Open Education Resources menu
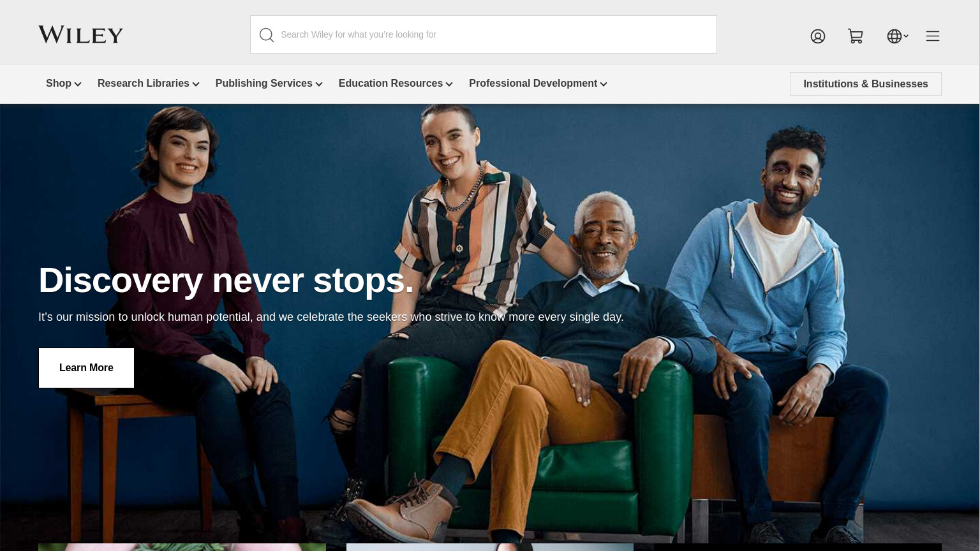Image resolution: width=980 pixels, height=551 pixels. coord(396,84)
